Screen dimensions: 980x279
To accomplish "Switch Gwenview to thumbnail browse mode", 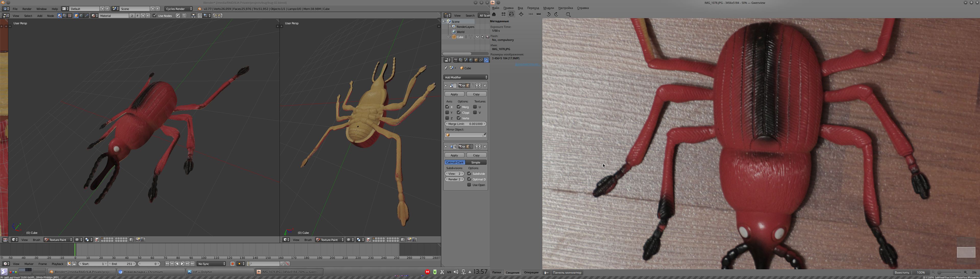I will (503, 15).
